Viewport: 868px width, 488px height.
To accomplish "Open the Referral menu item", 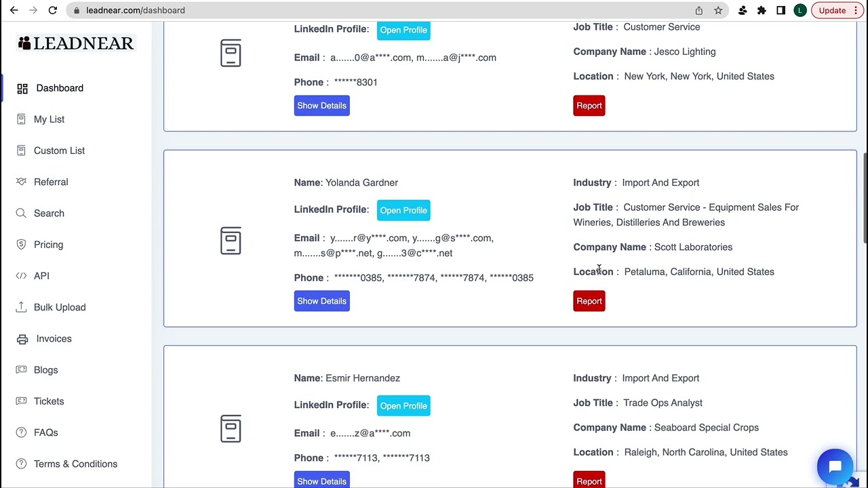I will point(51,182).
